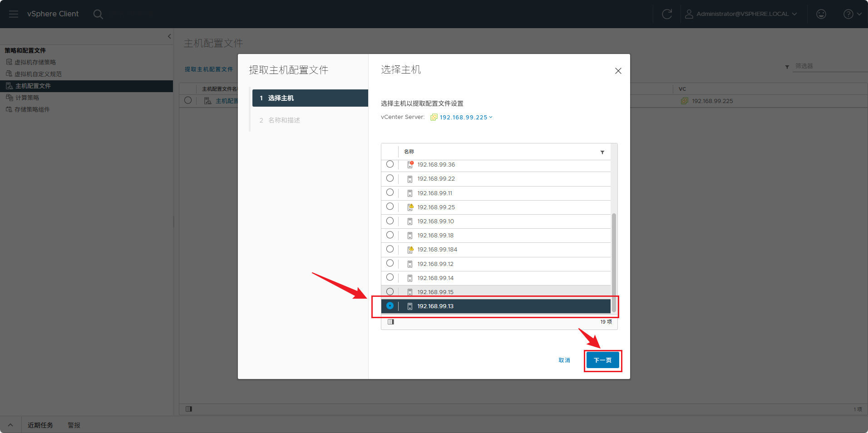Open the vSphere Client hamburger menu

click(x=14, y=14)
